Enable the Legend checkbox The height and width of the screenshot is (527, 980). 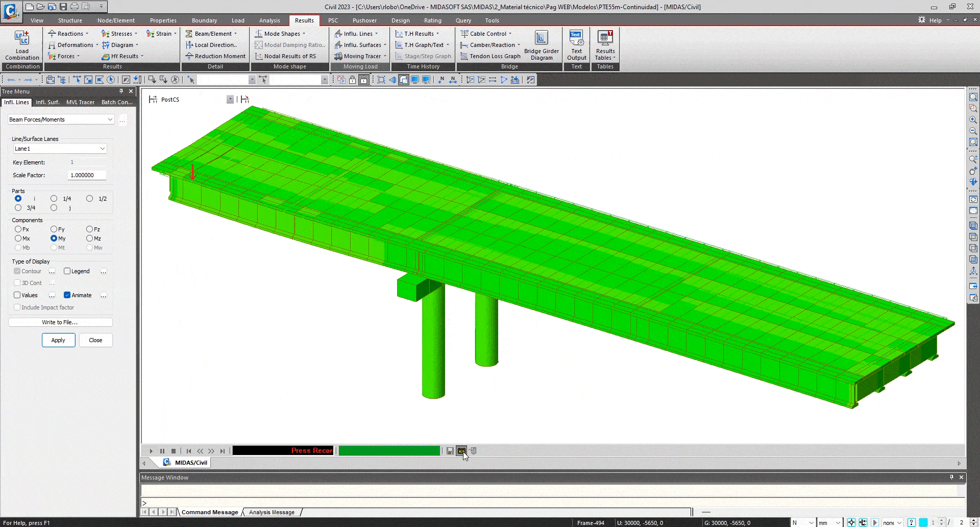tap(67, 271)
